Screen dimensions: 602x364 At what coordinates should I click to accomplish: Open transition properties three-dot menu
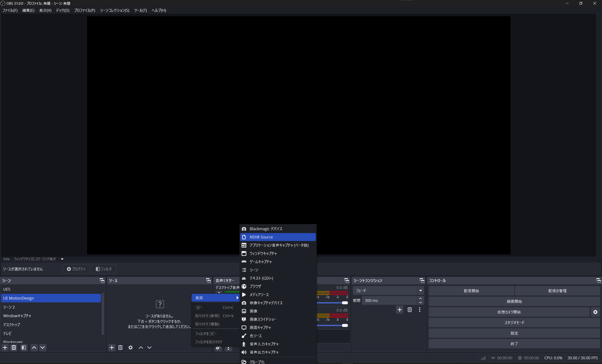[419, 310]
